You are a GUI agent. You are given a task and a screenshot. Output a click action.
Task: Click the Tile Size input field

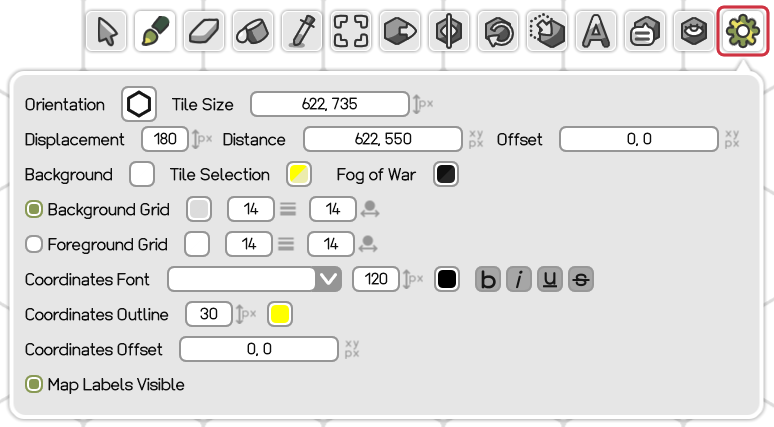[329, 104]
